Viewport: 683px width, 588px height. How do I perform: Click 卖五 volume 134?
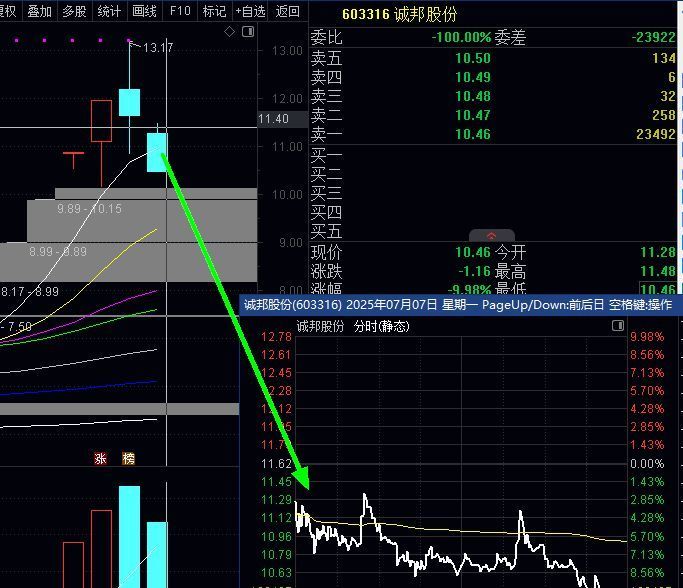tap(664, 58)
